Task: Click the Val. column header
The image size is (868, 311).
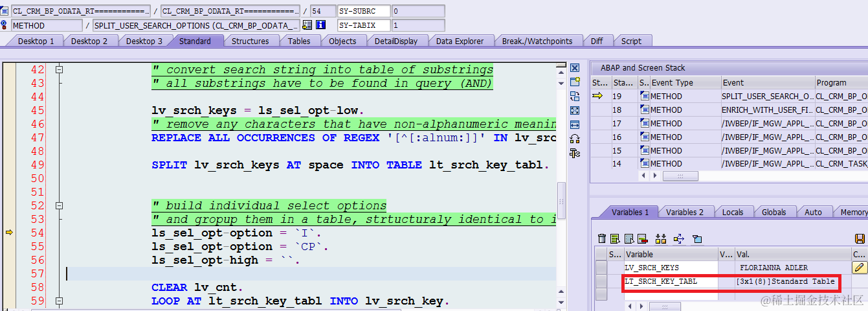Action: (x=792, y=255)
